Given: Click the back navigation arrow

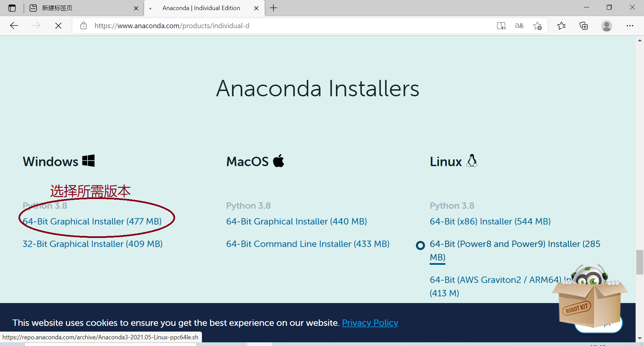Looking at the screenshot, I should (14, 26).
